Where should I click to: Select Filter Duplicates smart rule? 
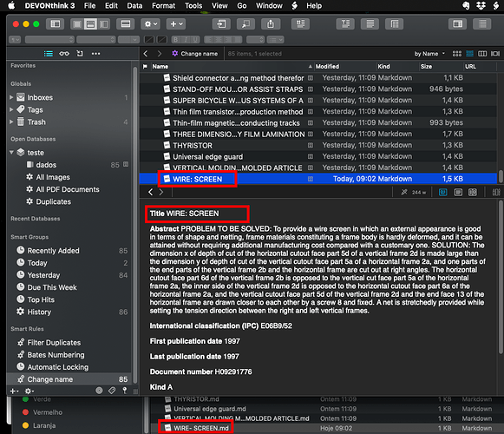[54, 343]
